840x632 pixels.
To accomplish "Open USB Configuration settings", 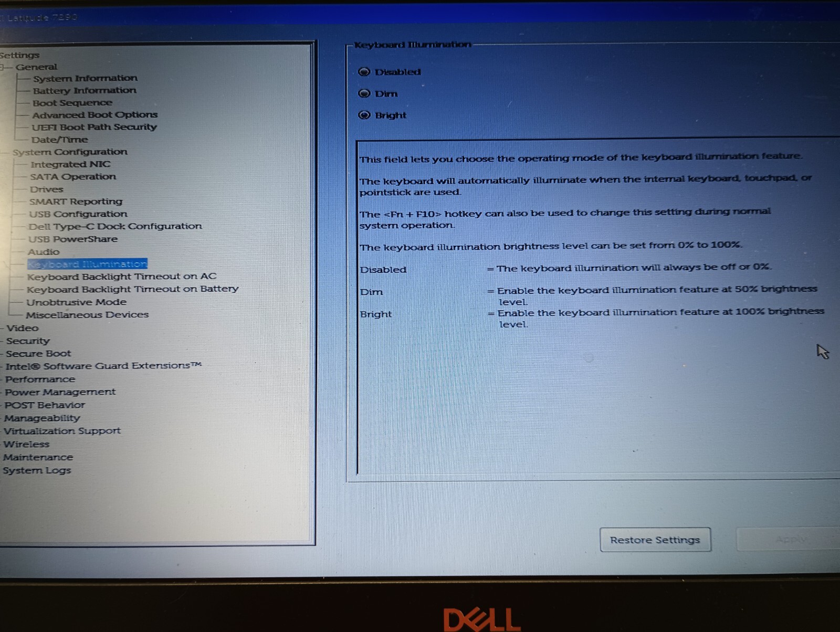I will [78, 214].
